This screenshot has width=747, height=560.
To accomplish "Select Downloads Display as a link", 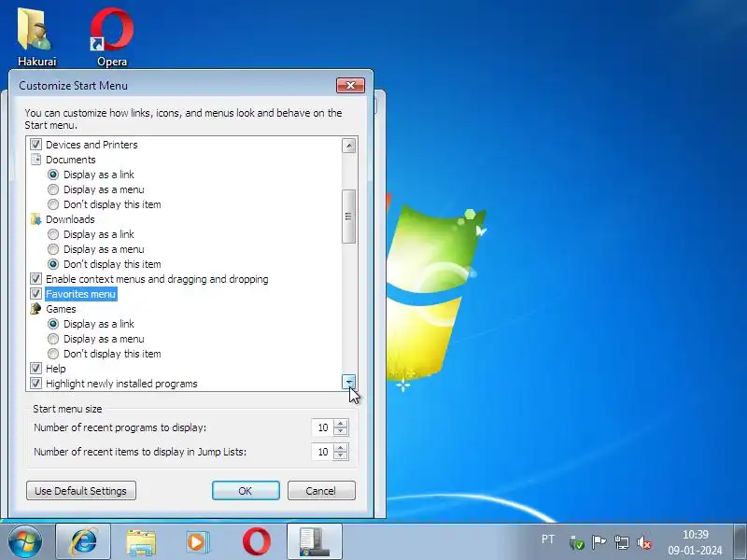I will click(x=53, y=234).
